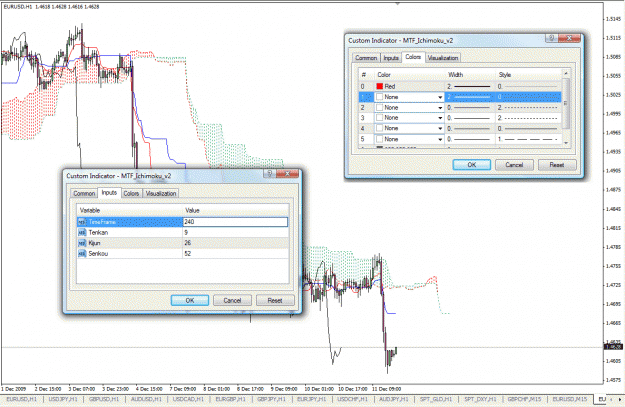Open Visualization tab in the lower dialog

click(x=161, y=193)
